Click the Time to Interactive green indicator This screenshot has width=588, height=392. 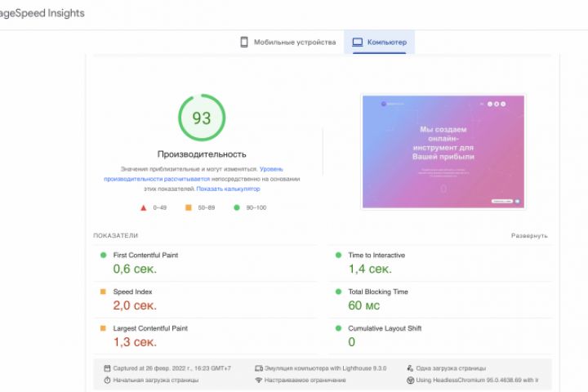point(339,256)
